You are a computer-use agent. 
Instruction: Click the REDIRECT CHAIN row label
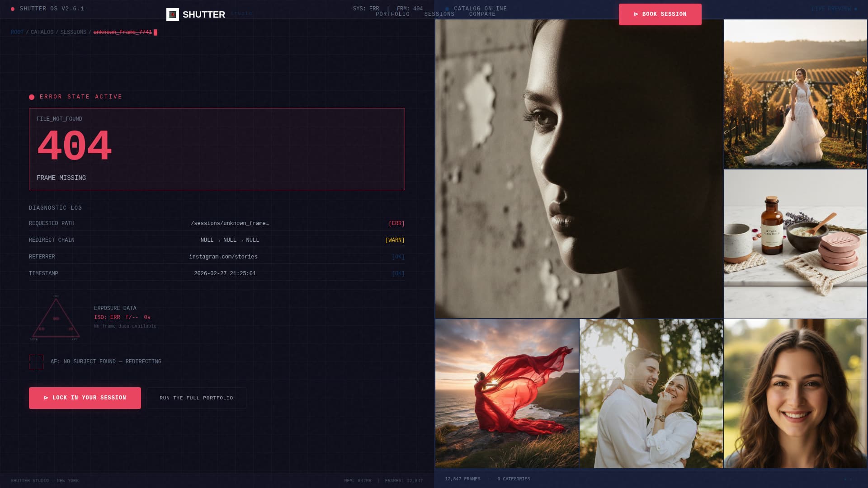tap(52, 240)
